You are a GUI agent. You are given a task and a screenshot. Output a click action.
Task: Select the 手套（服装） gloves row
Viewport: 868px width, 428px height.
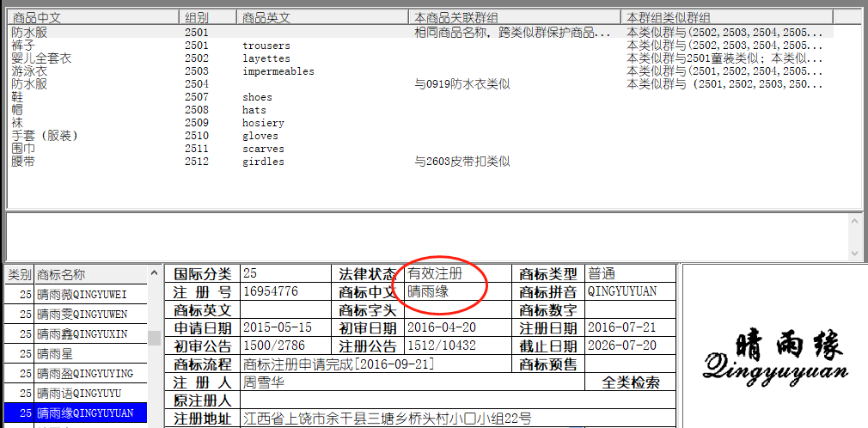(x=421, y=136)
